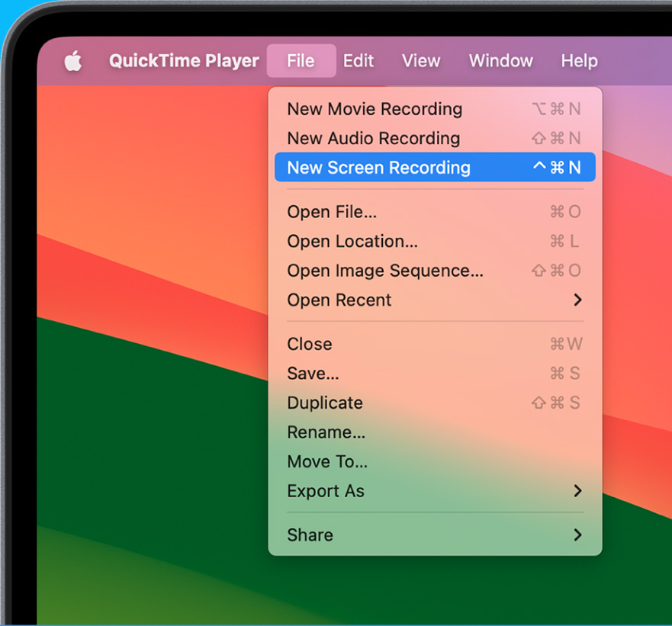Choose Open Location
This screenshot has height=626, width=672.
tap(352, 241)
